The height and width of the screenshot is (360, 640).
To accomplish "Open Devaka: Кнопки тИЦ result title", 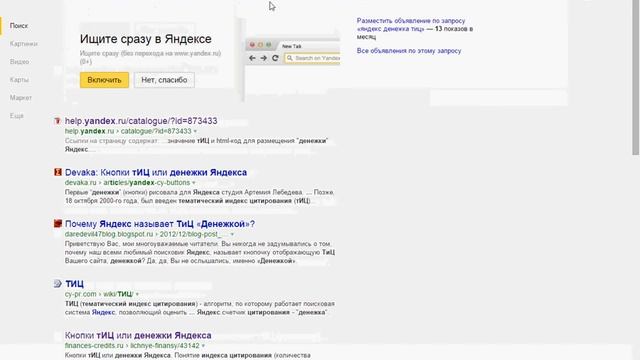I will (156, 172).
